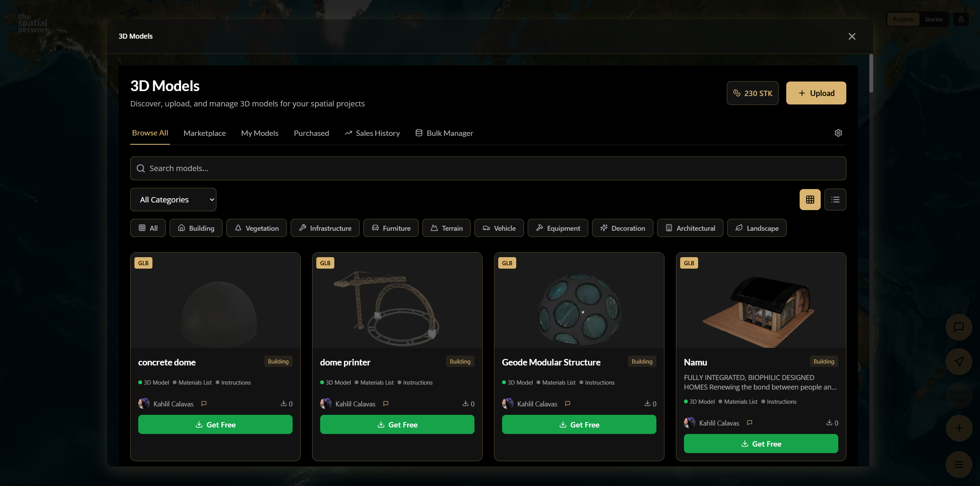980x486 pixels.
Task: Click navigation arrow icon on right sidebar
Action: pyautogui.click(x=959, y=361)
